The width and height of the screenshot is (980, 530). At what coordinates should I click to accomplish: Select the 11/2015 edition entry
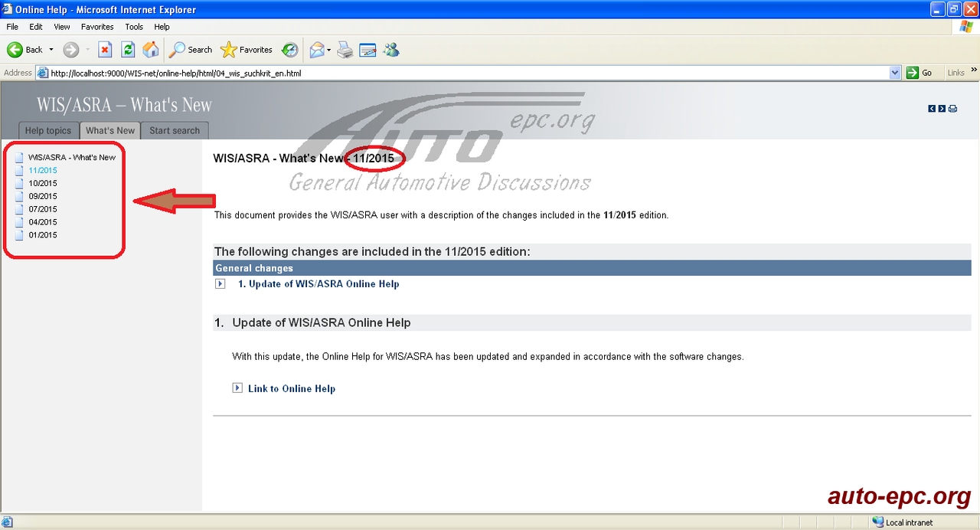(x=43, y=171)
